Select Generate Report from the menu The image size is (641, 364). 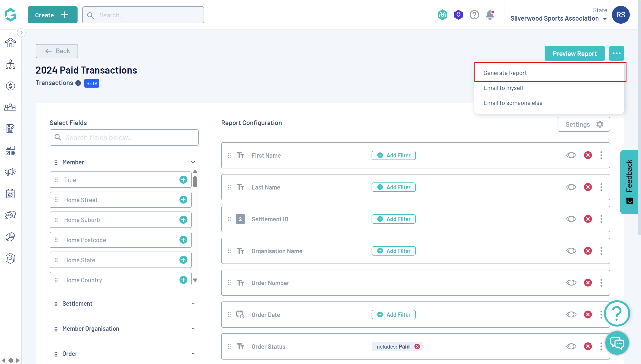(505, 73)
